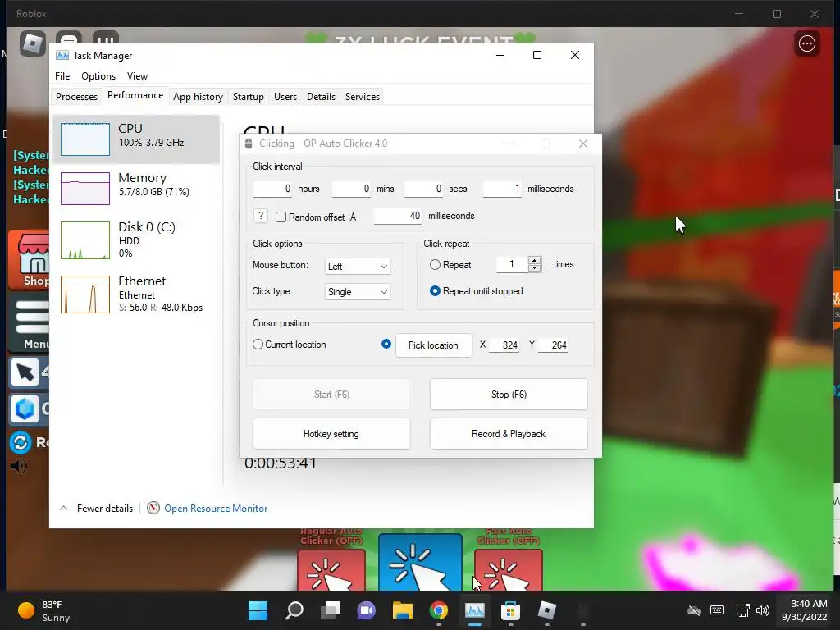
Task: Open the Click type dropdown
Action: [x=358, y=292]
